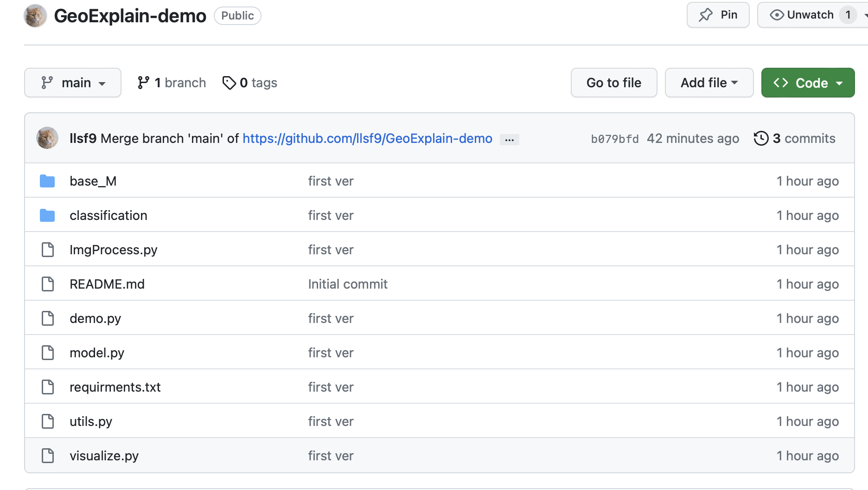The image size is (868, 490).
Task: Open the llsf9 author name link
Action: [x=83, y=138]
